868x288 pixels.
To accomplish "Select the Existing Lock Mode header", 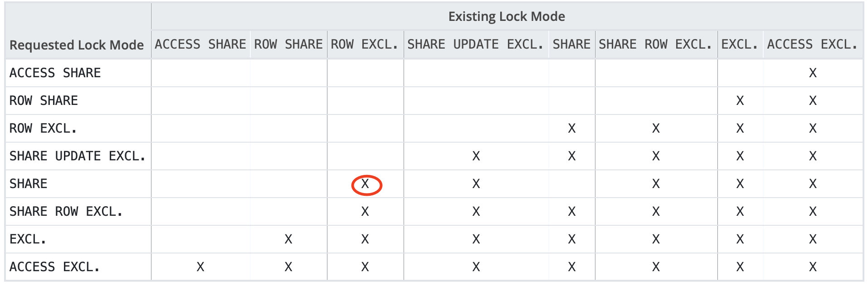I will (507, 17).
